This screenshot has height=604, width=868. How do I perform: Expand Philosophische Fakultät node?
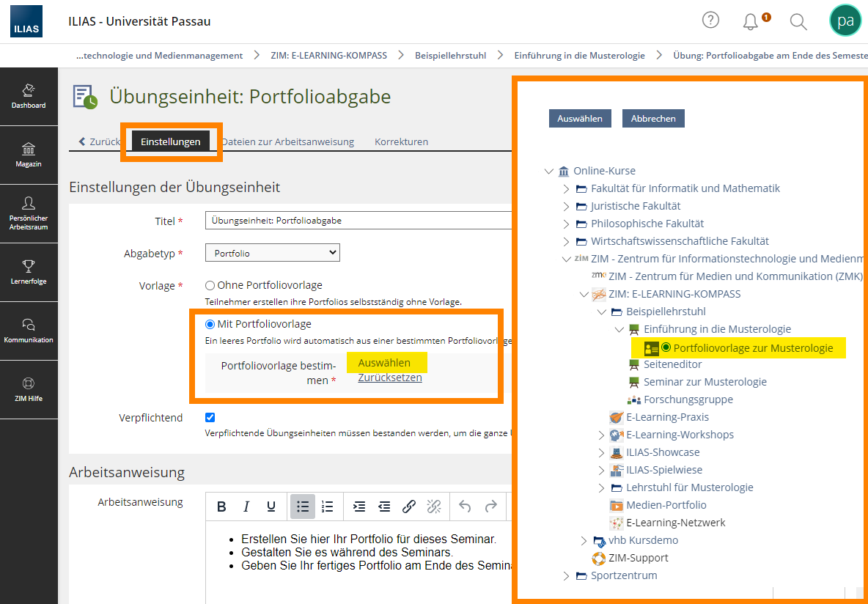coord(566,224)
